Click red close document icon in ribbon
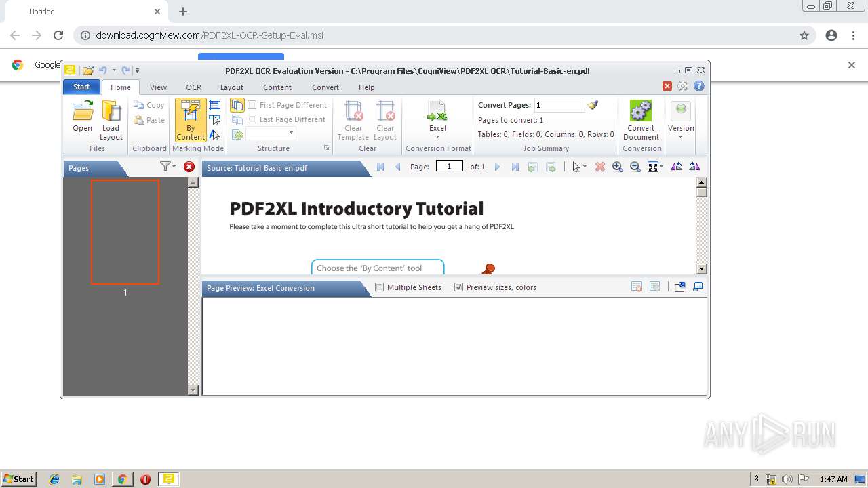This screenshot has width=868, height=488. tap(667, 86)
